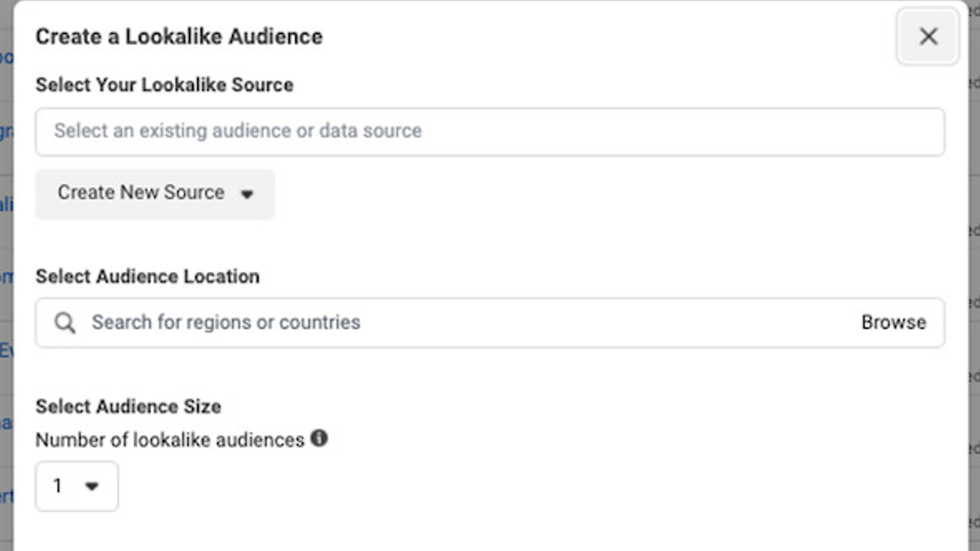Viewport: 980px width, 551px height.
Task: Click the downward arrow on Create New Source
Action: [247, 194]
